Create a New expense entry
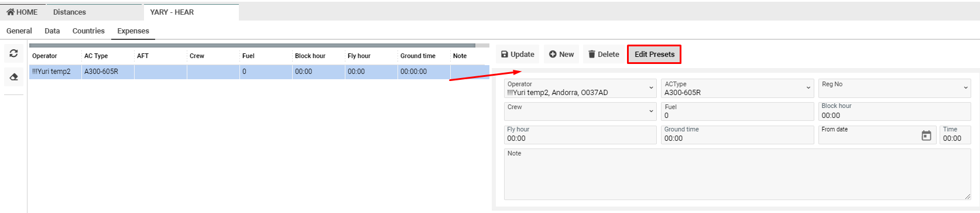Screen dimensions: 980x213 pos(561,54)
